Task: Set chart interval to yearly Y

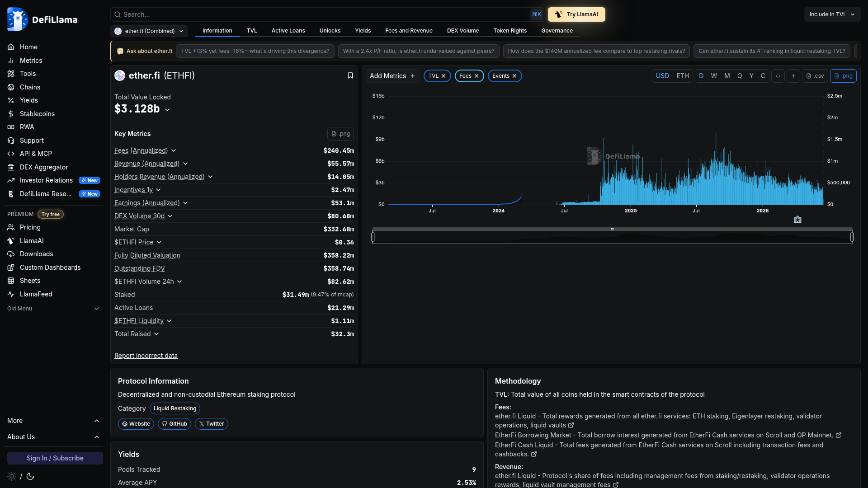Action: 751,76
